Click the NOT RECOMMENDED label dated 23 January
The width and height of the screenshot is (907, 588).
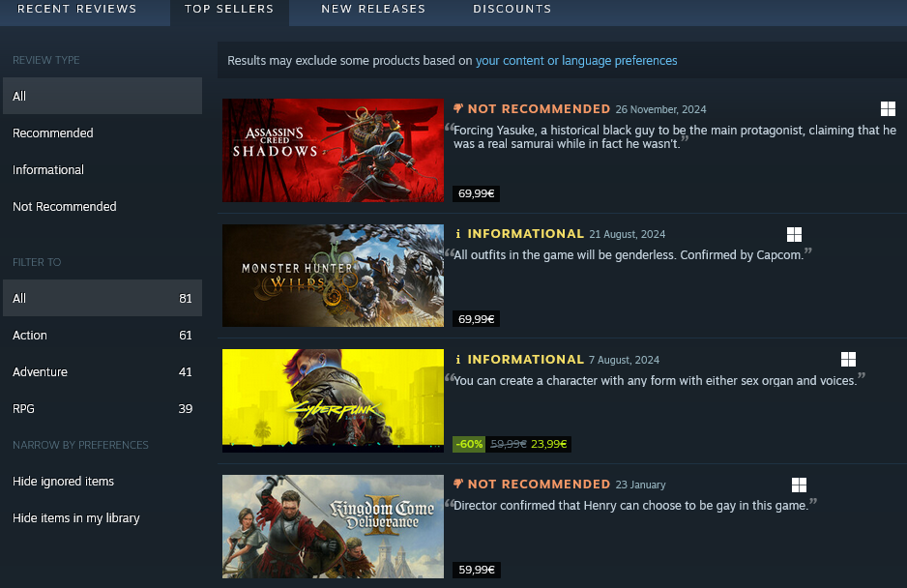(x=539, y=484)
